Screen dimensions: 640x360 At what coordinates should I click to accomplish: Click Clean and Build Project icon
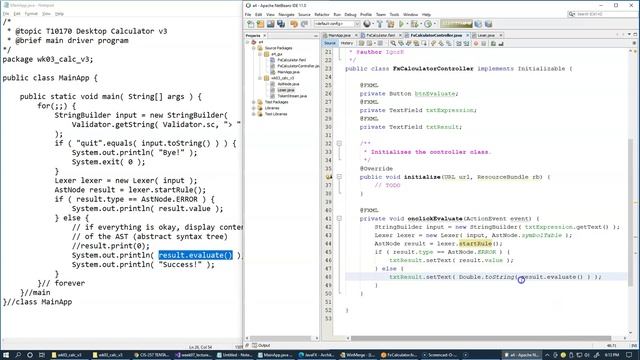point(391,24)
